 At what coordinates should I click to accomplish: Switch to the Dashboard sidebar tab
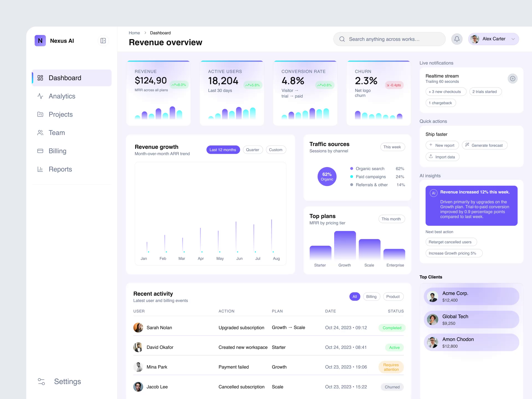pos(65,78)
